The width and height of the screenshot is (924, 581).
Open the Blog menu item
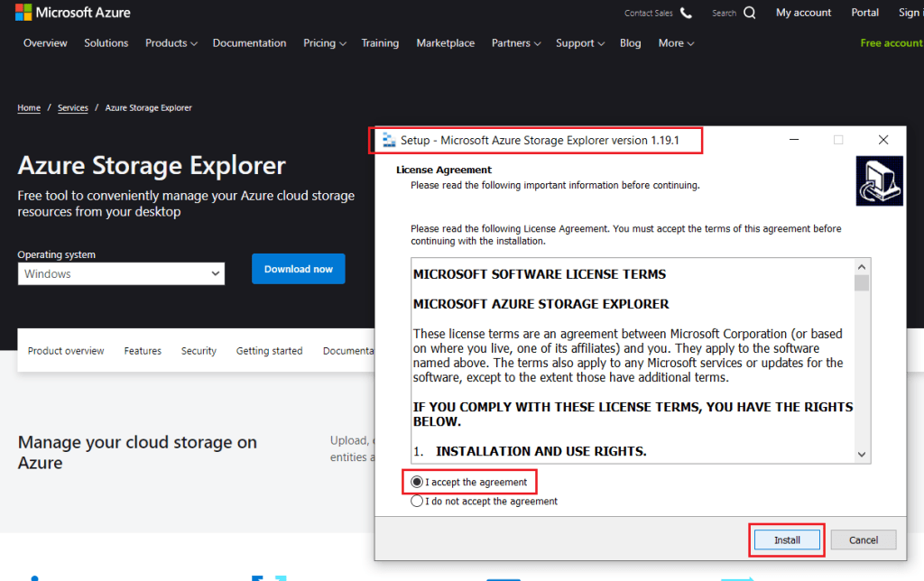click(x=630, y=42)
